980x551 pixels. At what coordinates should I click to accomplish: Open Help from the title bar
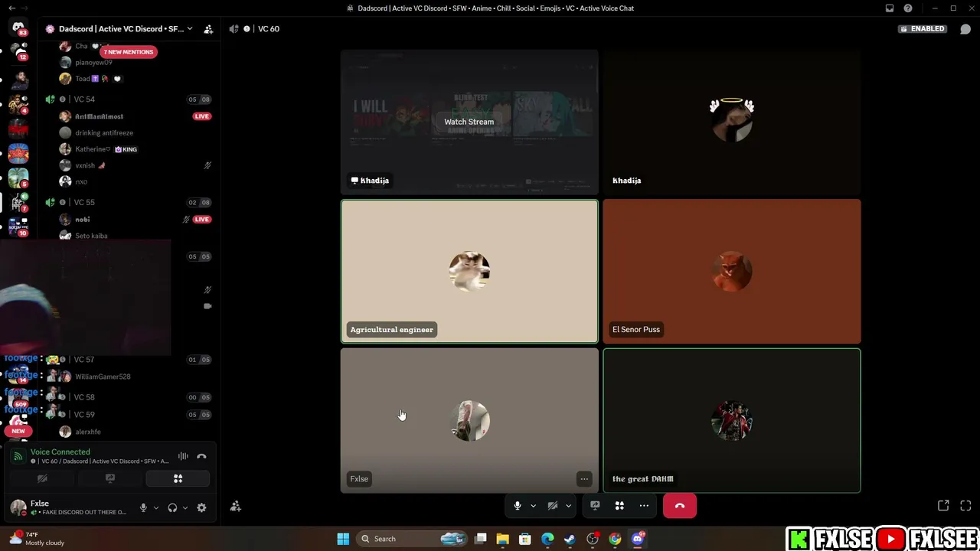pyautogui.click(x=908, y=8)
